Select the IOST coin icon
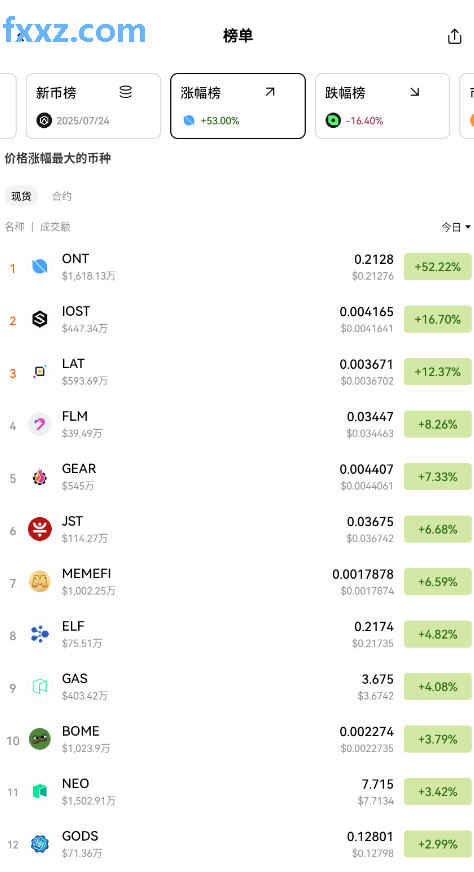 point(40,319)
